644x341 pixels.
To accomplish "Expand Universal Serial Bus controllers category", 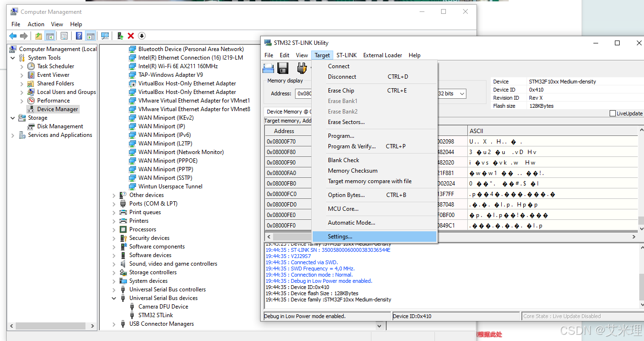I will tap(114, 289).
